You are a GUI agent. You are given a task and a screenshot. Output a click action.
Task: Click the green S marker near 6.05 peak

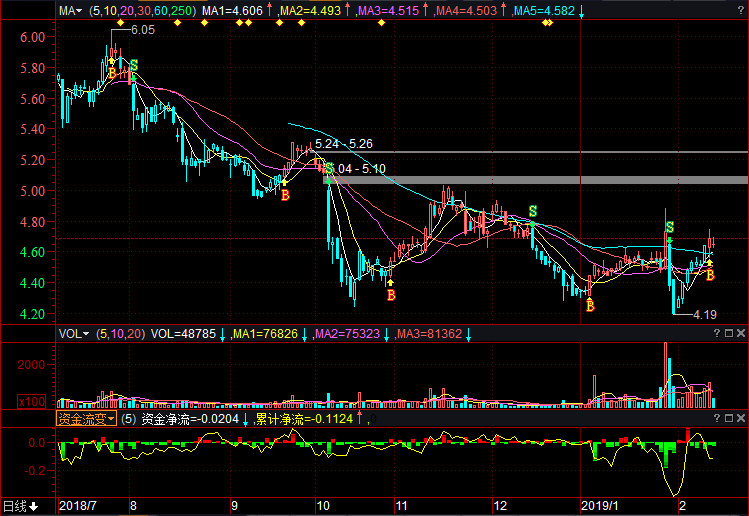[133, 65]
